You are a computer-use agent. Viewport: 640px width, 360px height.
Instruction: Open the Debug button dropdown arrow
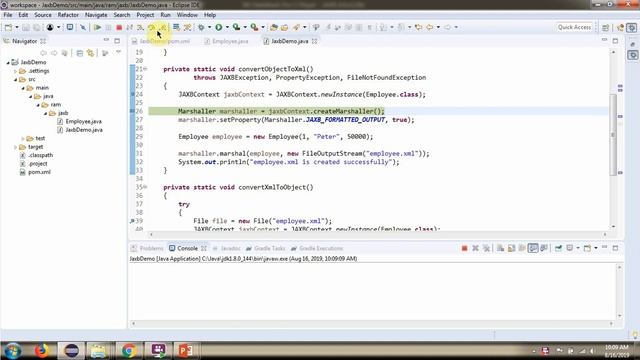(209, 27)
